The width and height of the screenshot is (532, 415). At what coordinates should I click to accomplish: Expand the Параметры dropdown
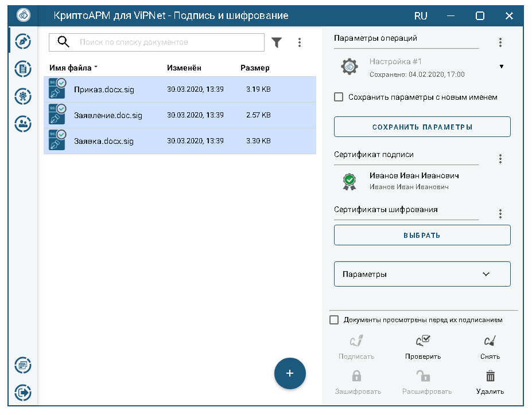tap(422, 274)
